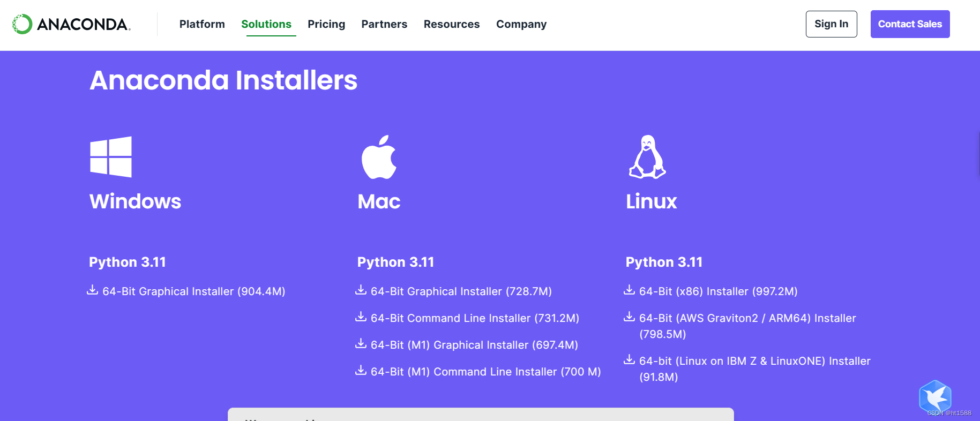Download 64-Bit (M1) Graphical Installer (697.4M)
Screen dimensions: 980x421
[474, 345]
